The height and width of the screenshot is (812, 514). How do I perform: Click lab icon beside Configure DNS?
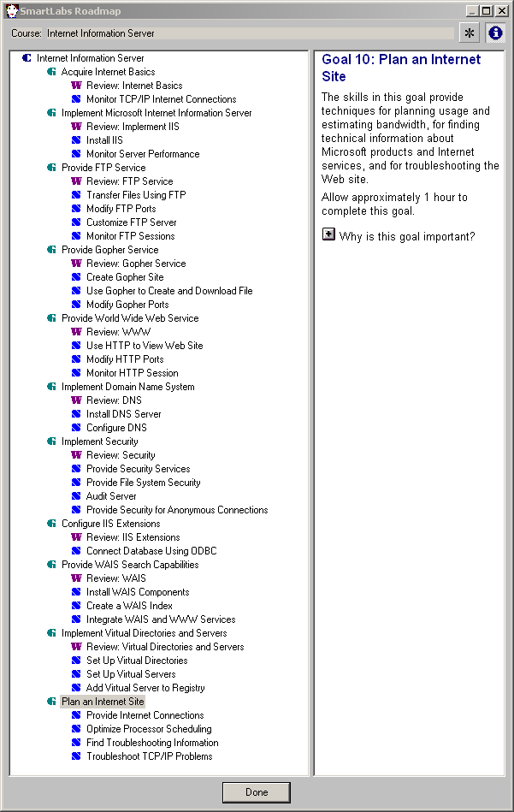click(x=76, y=428)
